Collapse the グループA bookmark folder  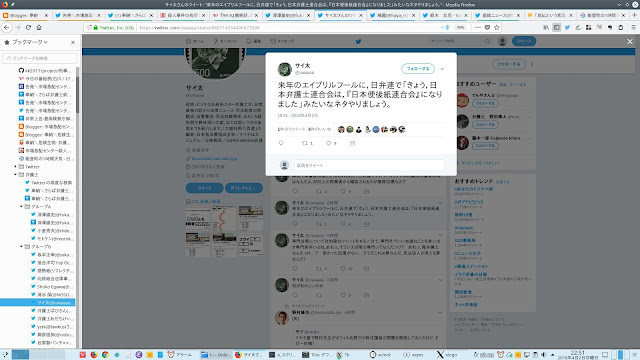pyautogui.click(x=22, y=207)
